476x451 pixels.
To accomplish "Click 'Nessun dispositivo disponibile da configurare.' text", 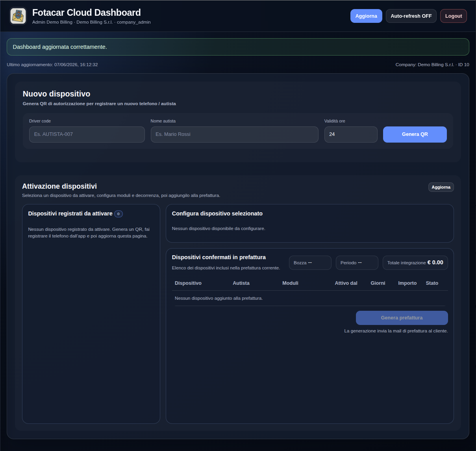I will click(219, 228).
